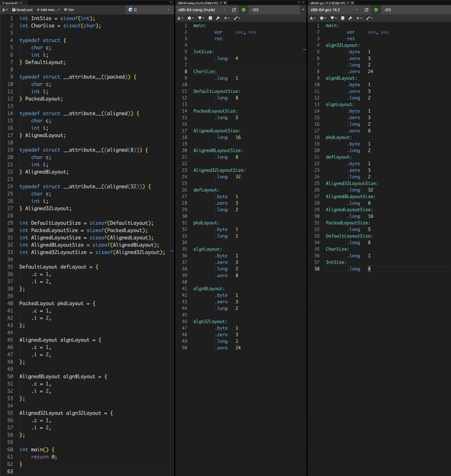Click the wrench overrides icon in gcc pane

click(x=350, y=18)
